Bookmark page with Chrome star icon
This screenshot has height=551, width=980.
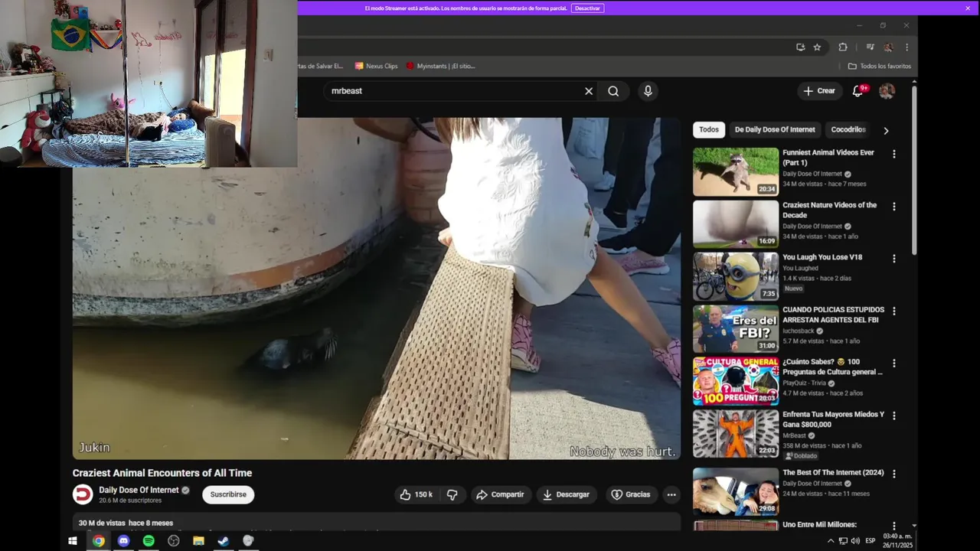[817, 47]
